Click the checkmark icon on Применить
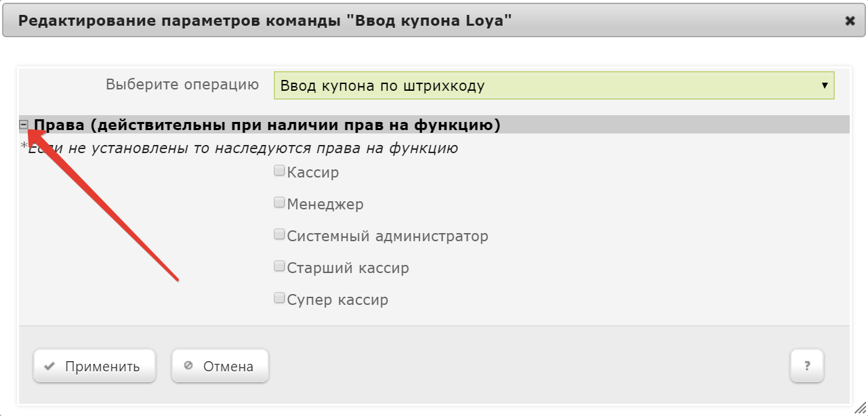This screenshot has width=868, height=416. (49, 367)
